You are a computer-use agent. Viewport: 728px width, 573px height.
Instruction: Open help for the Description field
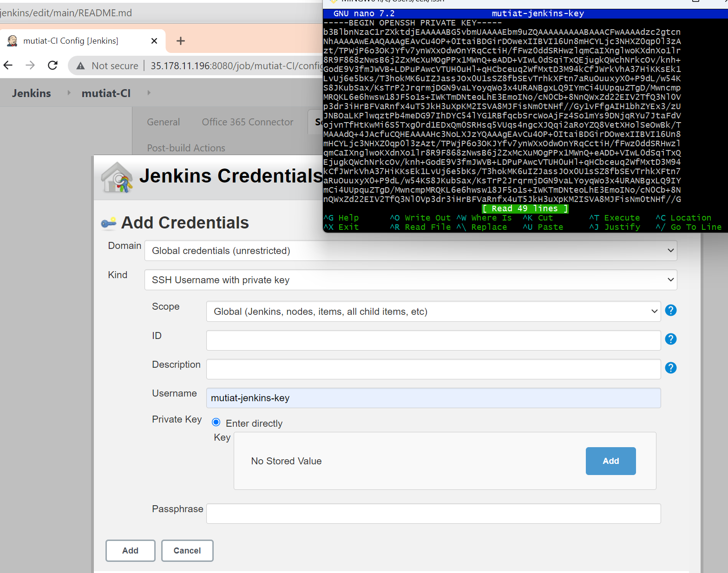tap(670, 368)
